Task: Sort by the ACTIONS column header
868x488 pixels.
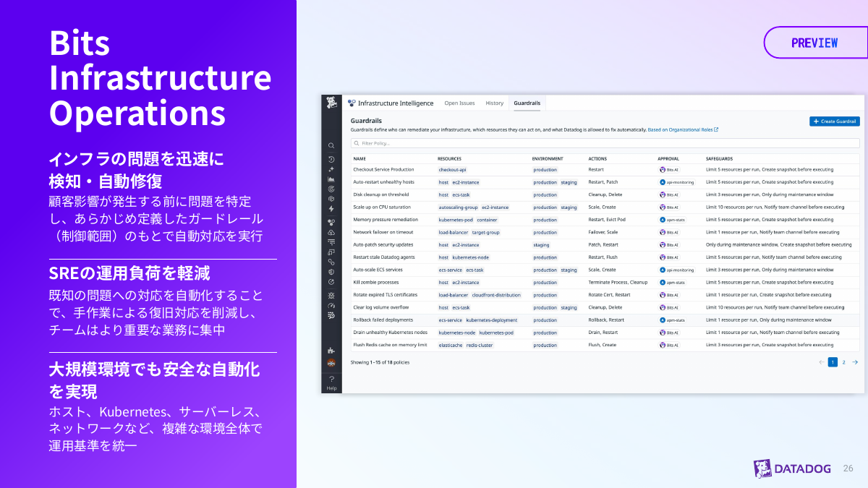Action: point(597,158)
